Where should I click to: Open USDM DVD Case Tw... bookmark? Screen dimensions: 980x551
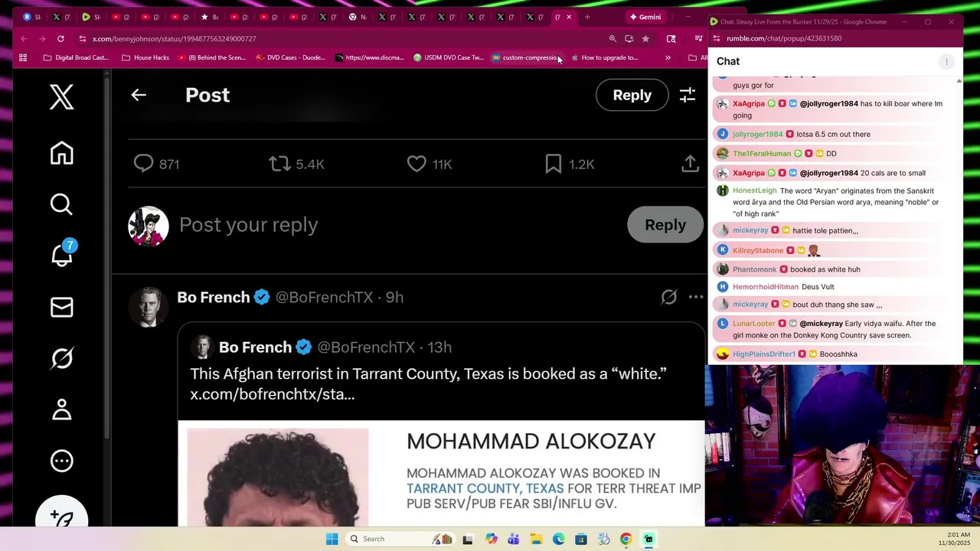tap(448, 57)
